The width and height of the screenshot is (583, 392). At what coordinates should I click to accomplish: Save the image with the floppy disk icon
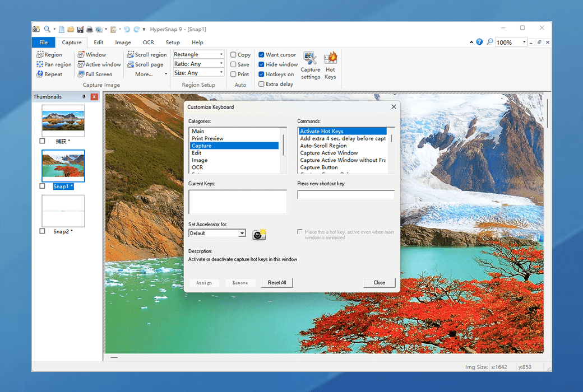pyautogui.click(x=80, y=29)
